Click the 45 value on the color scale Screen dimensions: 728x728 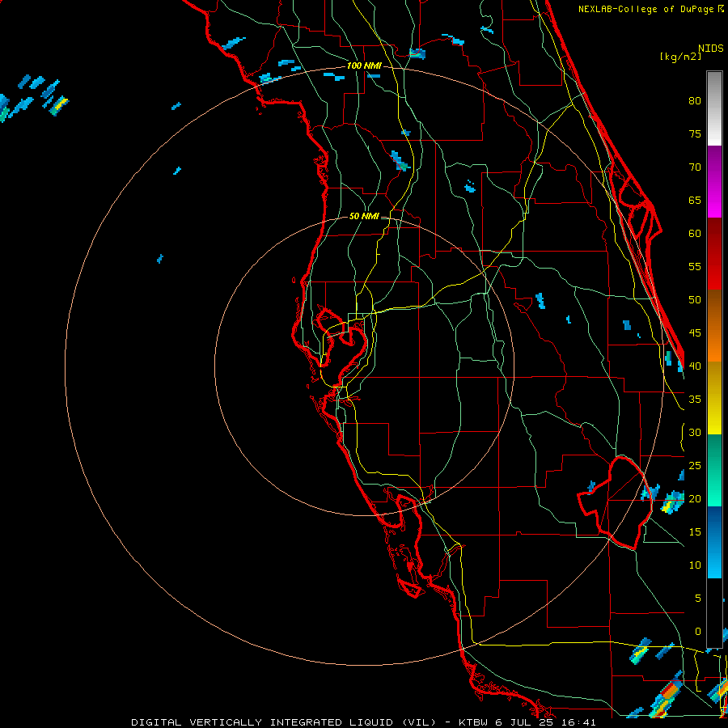tap(695, 333)
